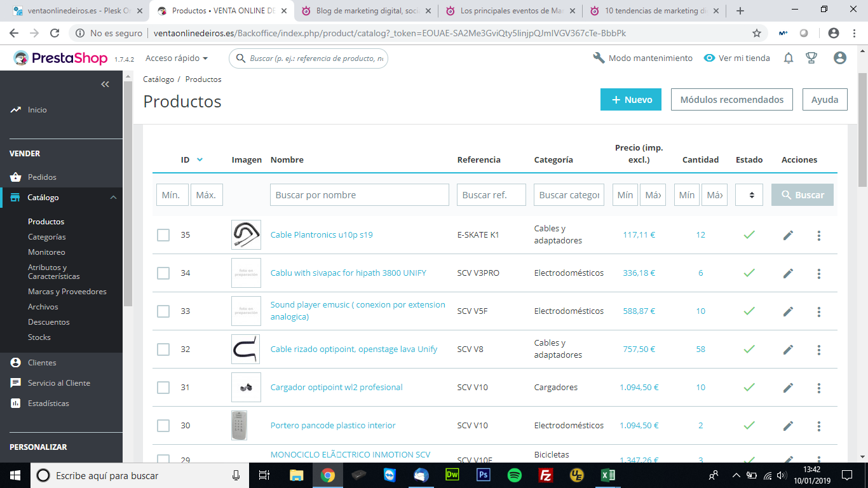Open Clientes in the sidebar
The width and height of the screenshot is (868, 488).
pyautogui.click(x=42, y=363)
